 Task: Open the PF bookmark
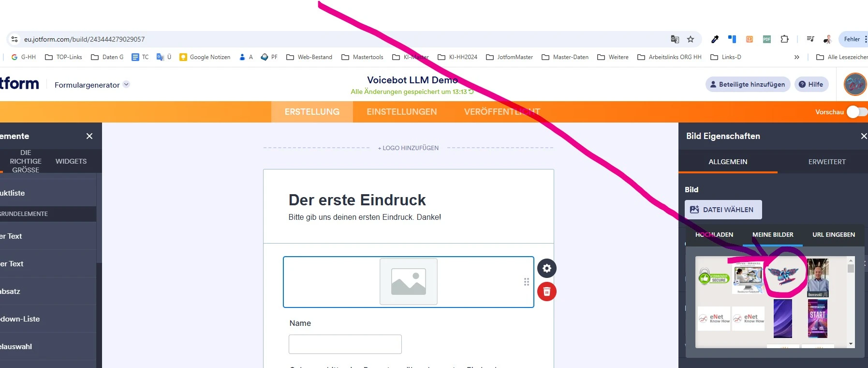pos(269,57)
